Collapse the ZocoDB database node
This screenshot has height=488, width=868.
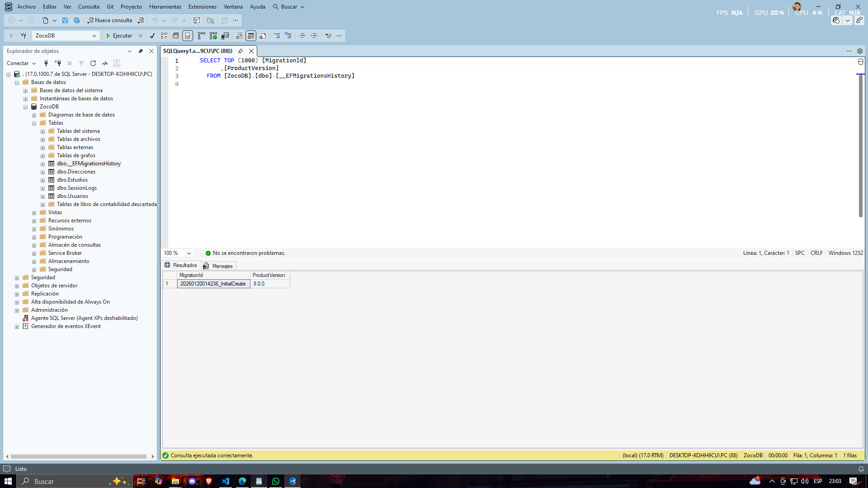26,107
